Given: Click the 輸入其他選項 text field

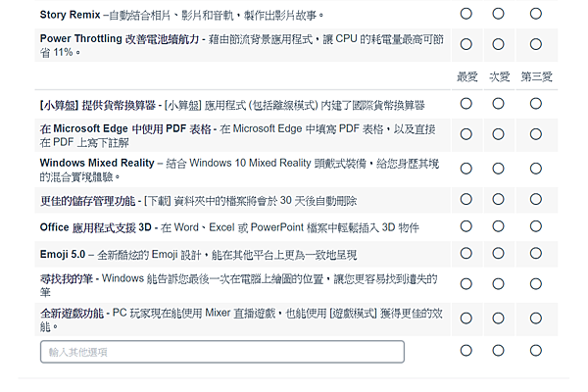Looking at the screenshot, I should point(222,352).
